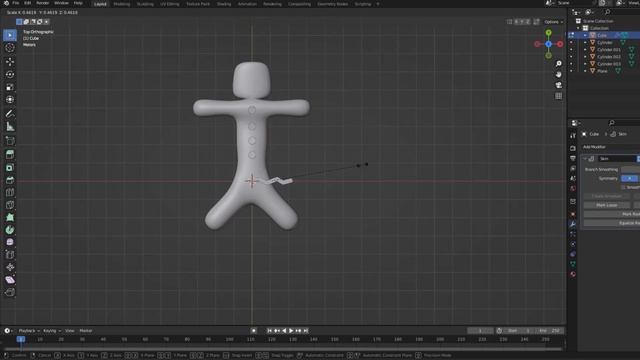Open the Render properties tab icon
640x360 pixels.
coord(573,148)
